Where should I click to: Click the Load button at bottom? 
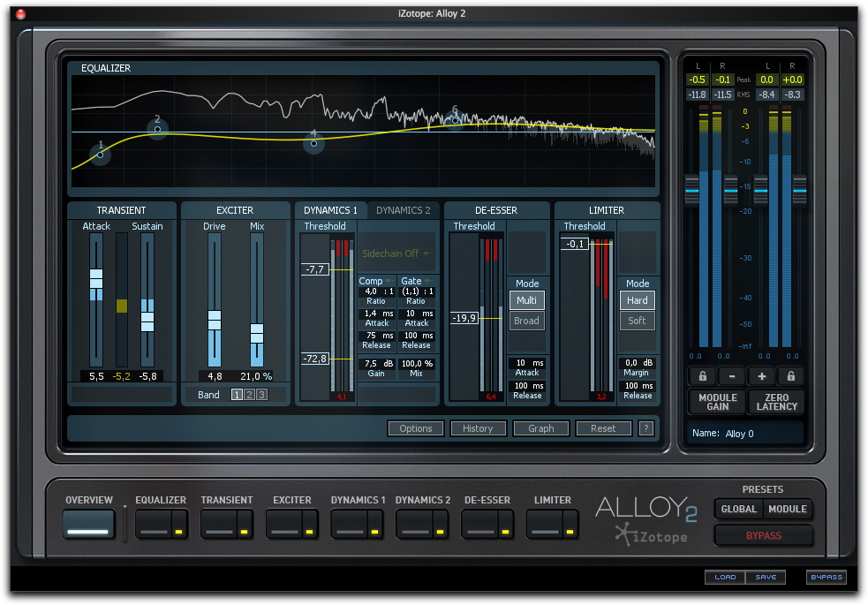pos(725,577)
